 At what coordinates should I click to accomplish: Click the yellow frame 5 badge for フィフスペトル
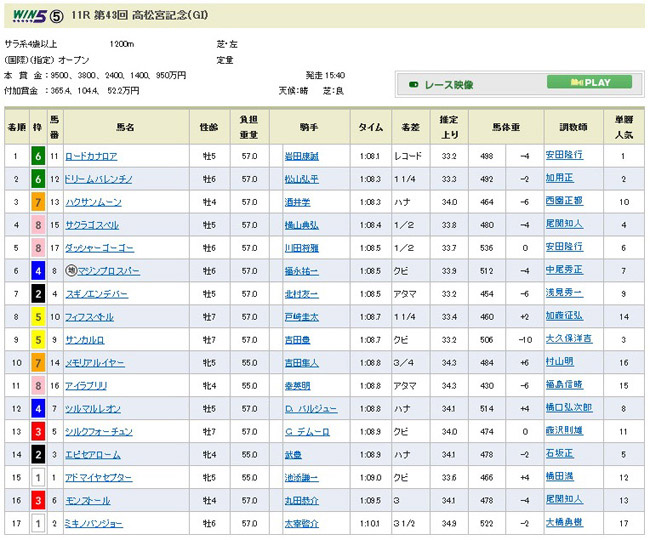(36, 316)
